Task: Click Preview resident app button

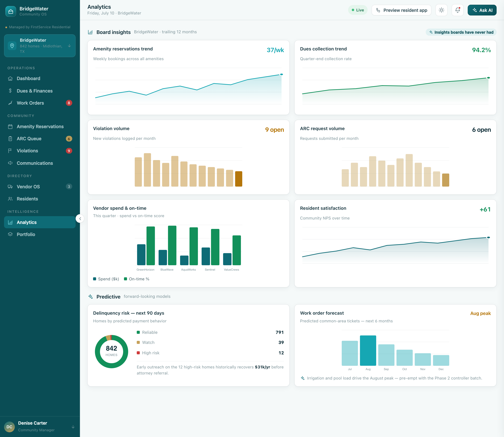Action: (401, 10)
